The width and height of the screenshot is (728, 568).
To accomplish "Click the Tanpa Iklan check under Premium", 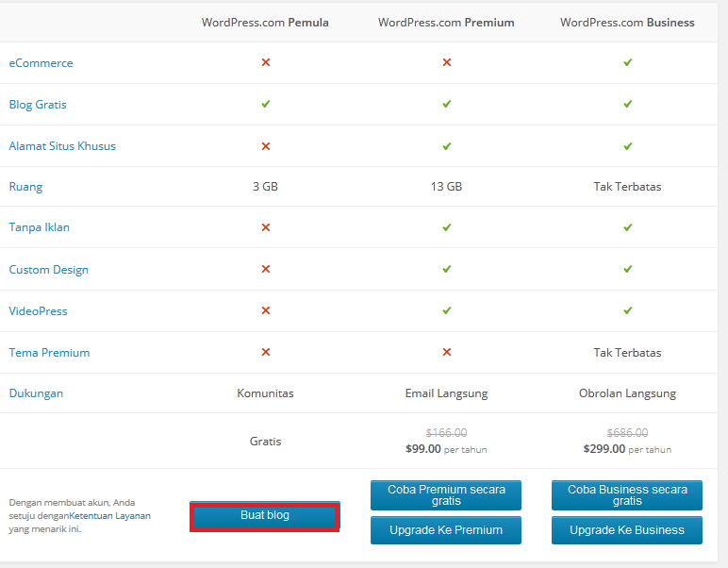I will (x=447, y=227).
